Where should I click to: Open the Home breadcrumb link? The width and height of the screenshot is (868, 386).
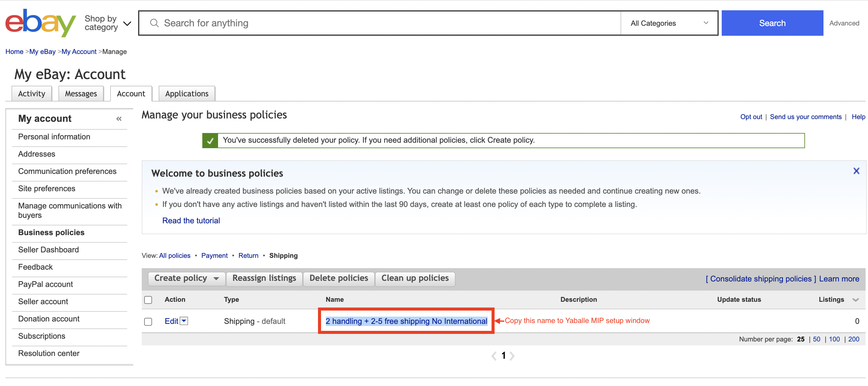point(14,52)
